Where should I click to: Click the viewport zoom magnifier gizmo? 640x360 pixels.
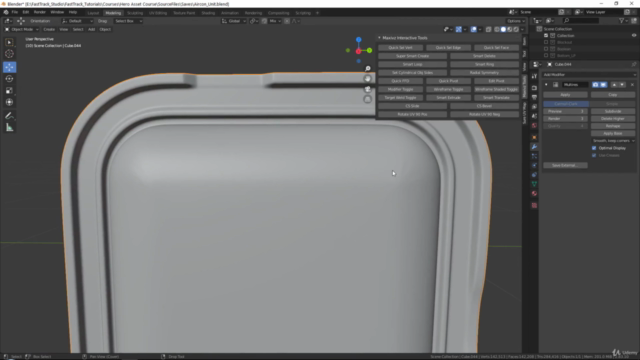(x=367, y=69)
